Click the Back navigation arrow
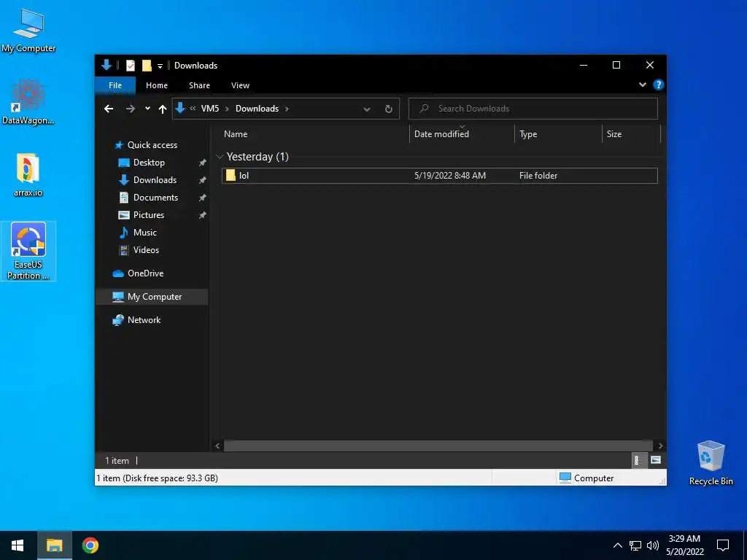Viewport: 747px width, 560px height. (x=109, y=109)
